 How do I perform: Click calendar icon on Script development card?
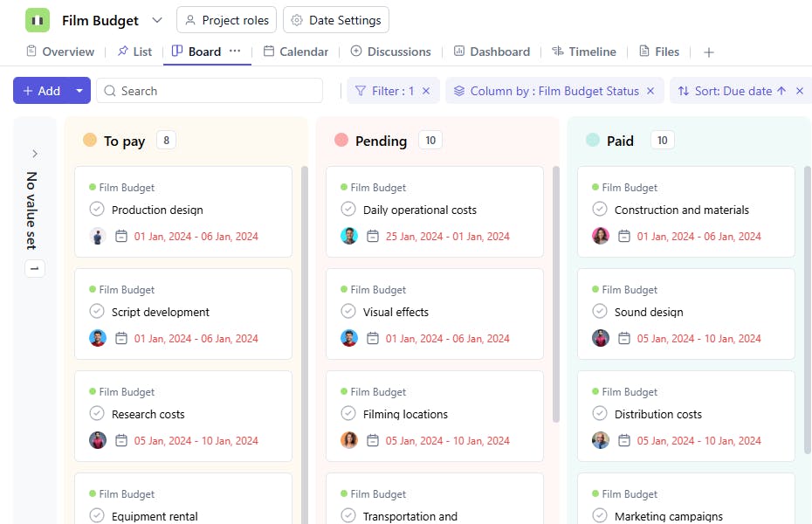point(121,338)
